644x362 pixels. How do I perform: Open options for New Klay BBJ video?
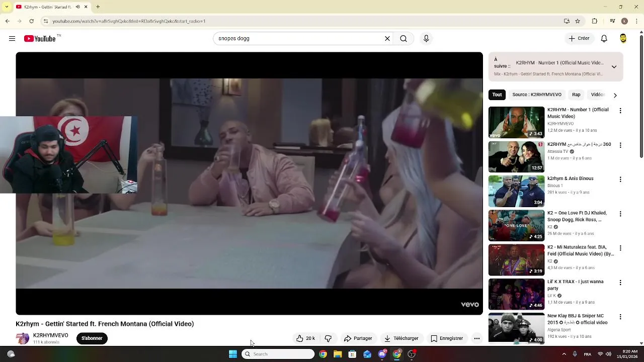(x=620, y=317)
